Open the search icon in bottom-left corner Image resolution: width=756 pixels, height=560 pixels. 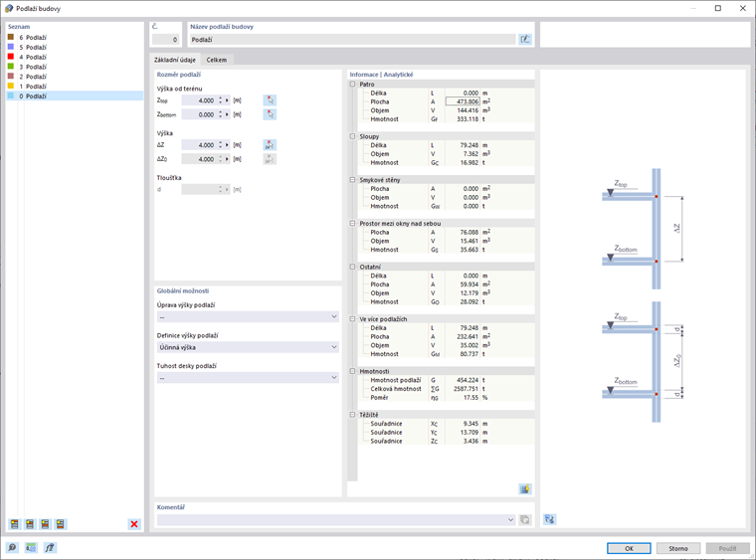tap(12, 547)
